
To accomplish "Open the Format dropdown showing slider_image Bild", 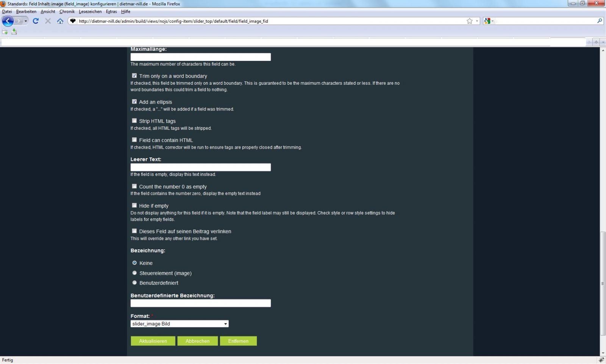I will [x=180, y=324].
